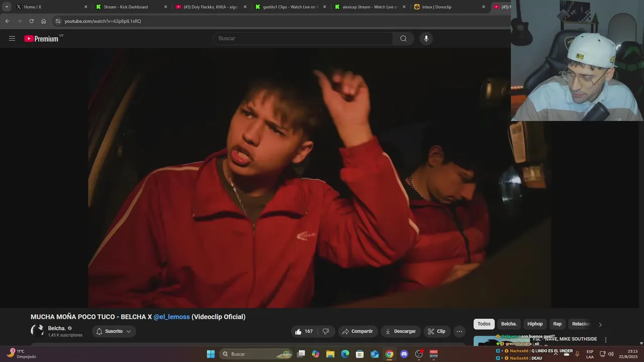Image resolution: width=644 pixels, height=362 pixels.
Task: Click the Descargar download button
Action: tap(401, 331)
